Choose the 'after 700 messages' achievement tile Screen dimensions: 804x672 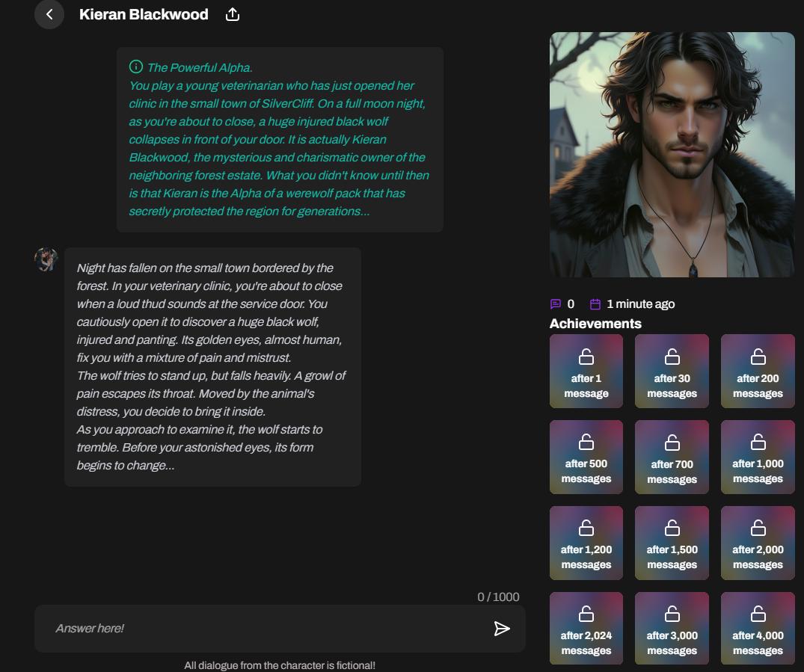[x=672, y=457]
